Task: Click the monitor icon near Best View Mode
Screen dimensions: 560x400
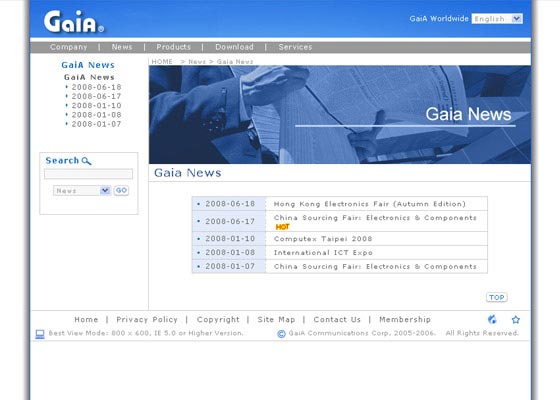Action: tap(40, 334)
